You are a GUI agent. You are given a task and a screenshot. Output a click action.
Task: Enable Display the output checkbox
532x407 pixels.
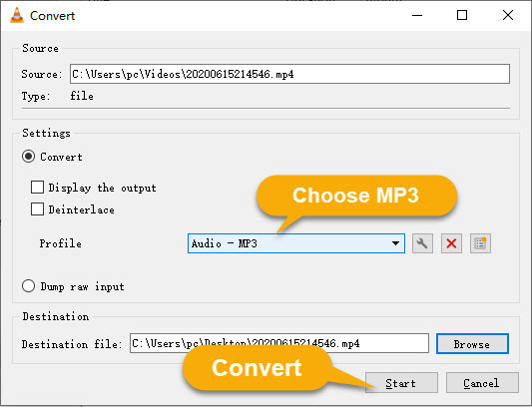tap(37, 187)
